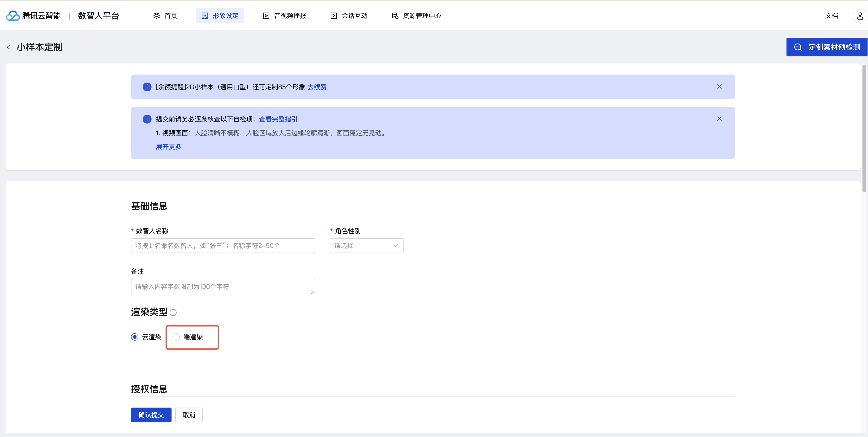Viewport: 868px width, 437px height.
Task: Click the Tencent Cloud logo icon
Action: point(13,16)
